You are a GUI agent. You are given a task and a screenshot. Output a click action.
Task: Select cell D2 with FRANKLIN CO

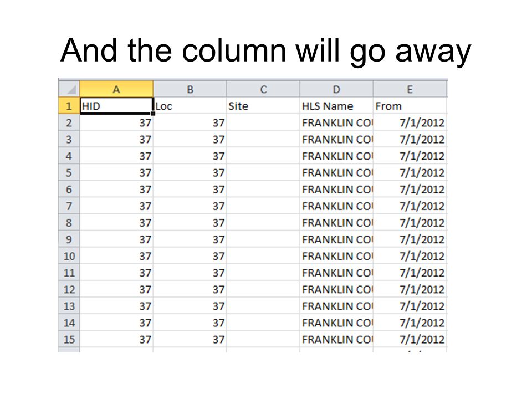tap(336, 122)
